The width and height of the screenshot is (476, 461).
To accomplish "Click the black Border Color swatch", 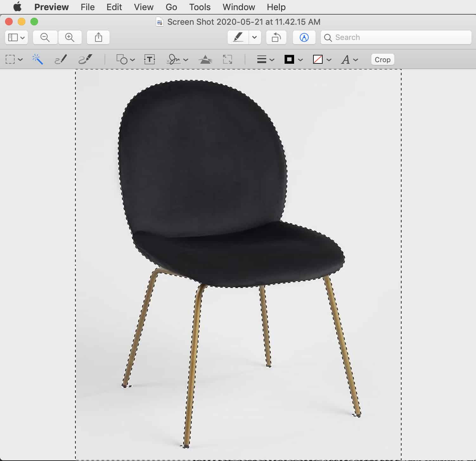I will click(289, 59).
